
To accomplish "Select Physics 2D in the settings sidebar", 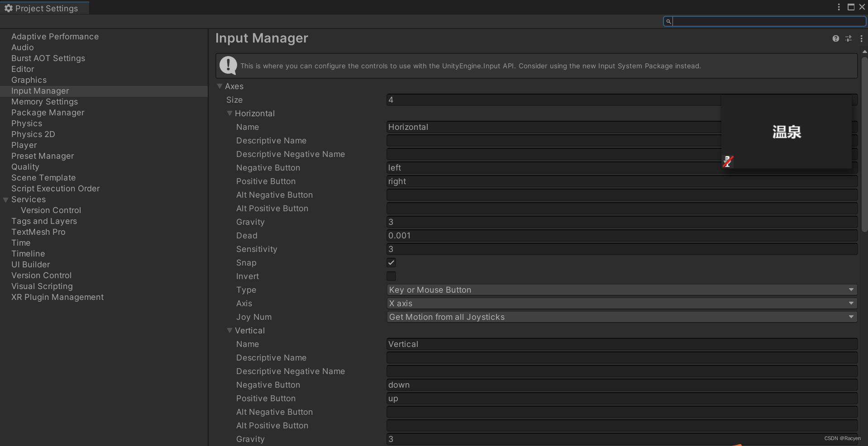I will click(x=33, y=134).
